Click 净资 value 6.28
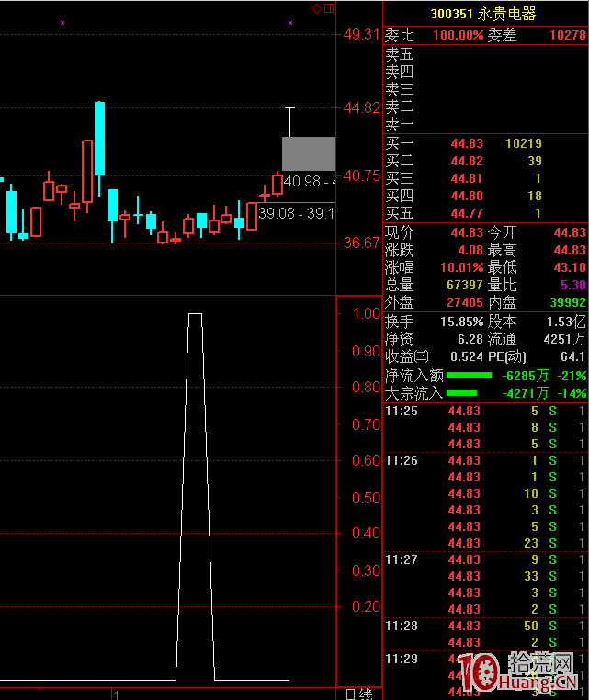Viewport: 589px width, 700px height. [470, 339]
